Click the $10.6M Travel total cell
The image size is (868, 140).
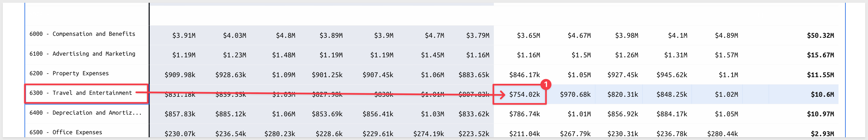[822, 95]
